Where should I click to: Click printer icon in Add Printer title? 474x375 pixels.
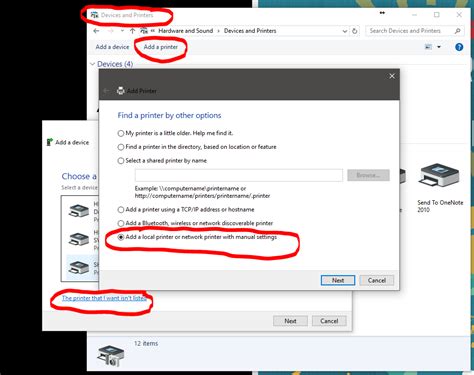[121, 91]
